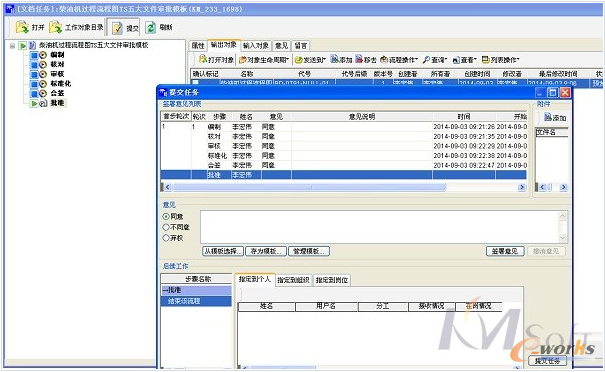Select the 弃权 (Abstain) radio button
605x372 pixels.
[166, 238]
